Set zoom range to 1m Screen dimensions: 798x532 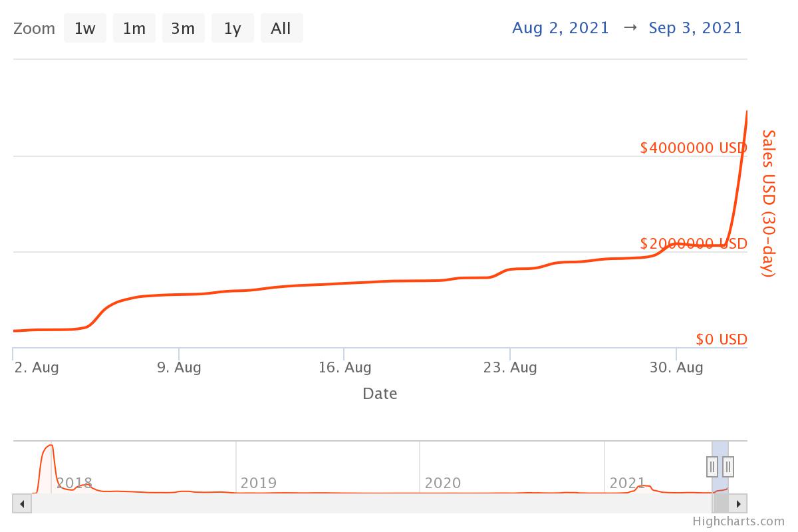pos(134,29)
